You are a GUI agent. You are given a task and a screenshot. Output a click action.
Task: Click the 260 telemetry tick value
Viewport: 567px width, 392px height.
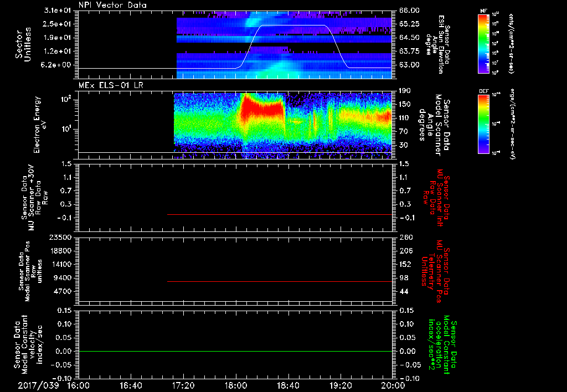click(405, 238)
